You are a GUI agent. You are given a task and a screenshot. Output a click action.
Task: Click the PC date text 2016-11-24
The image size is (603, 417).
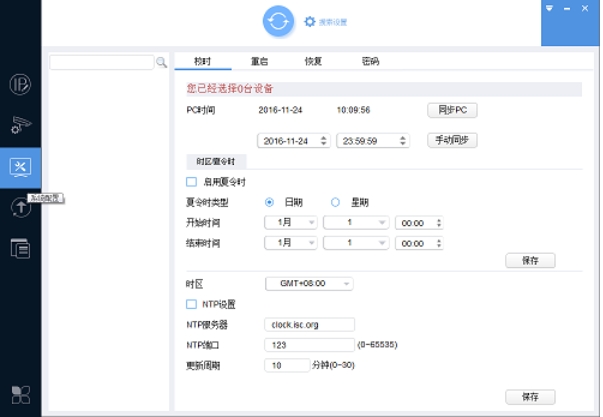(x=280, y=110)
